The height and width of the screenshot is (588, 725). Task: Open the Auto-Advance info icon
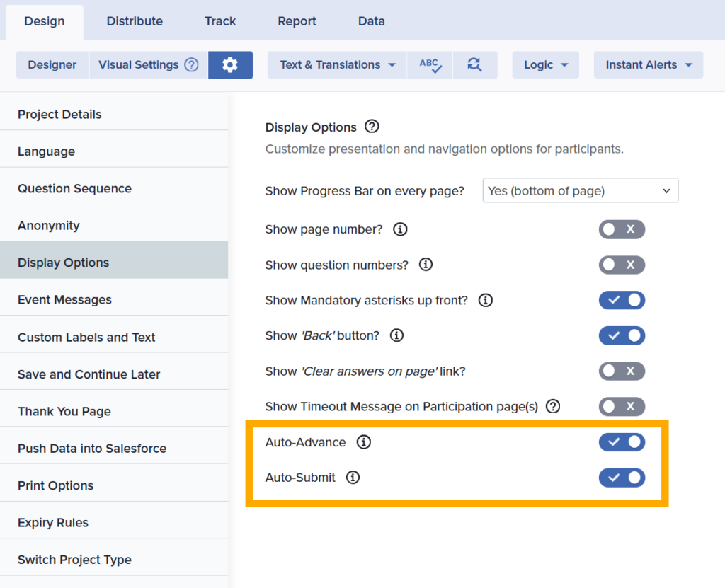[x=364, y=442]
